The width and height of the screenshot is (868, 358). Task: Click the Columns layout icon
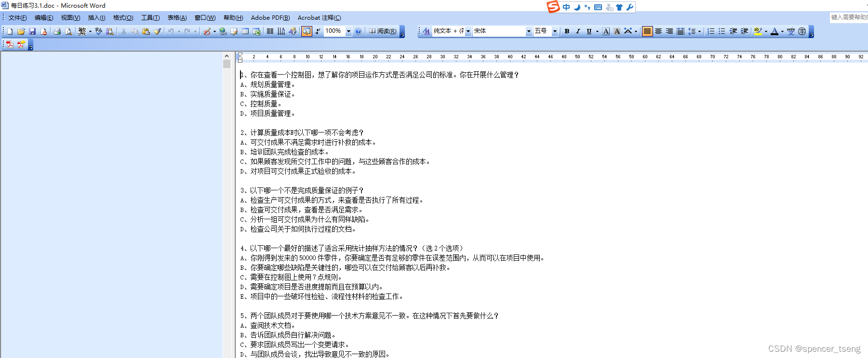[x=270, y=31]
